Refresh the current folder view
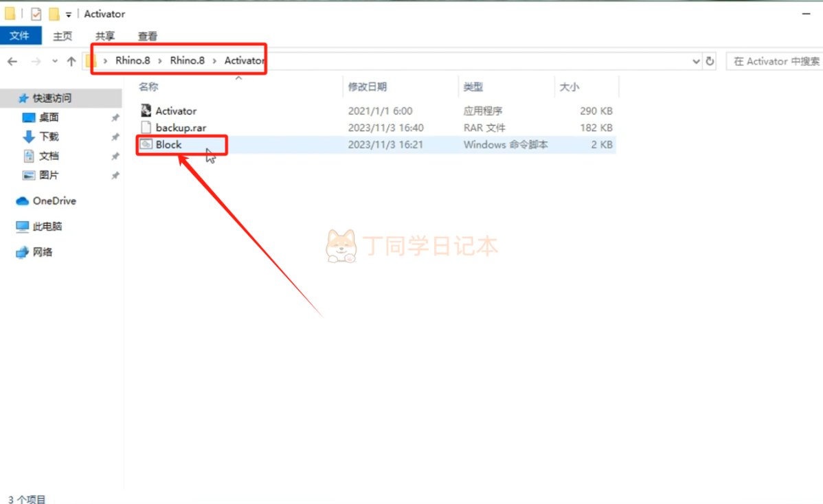Screen dimensions: 823x504 (710, 61)
